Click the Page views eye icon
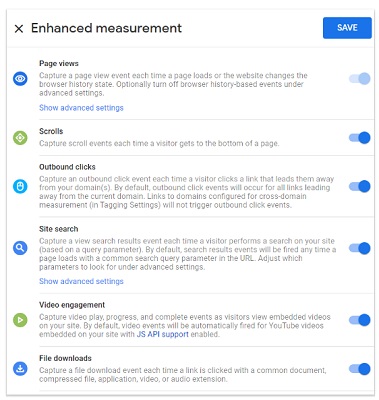The width and height of the screenshot is (379, 400). point(20,79)
